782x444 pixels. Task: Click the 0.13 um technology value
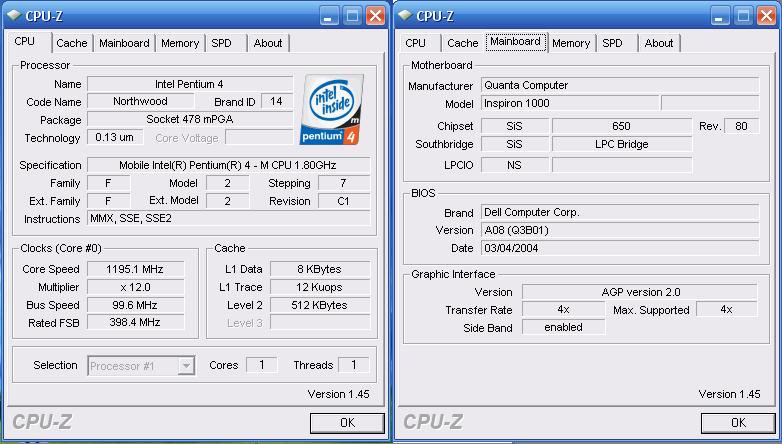(x=115, y=137)
